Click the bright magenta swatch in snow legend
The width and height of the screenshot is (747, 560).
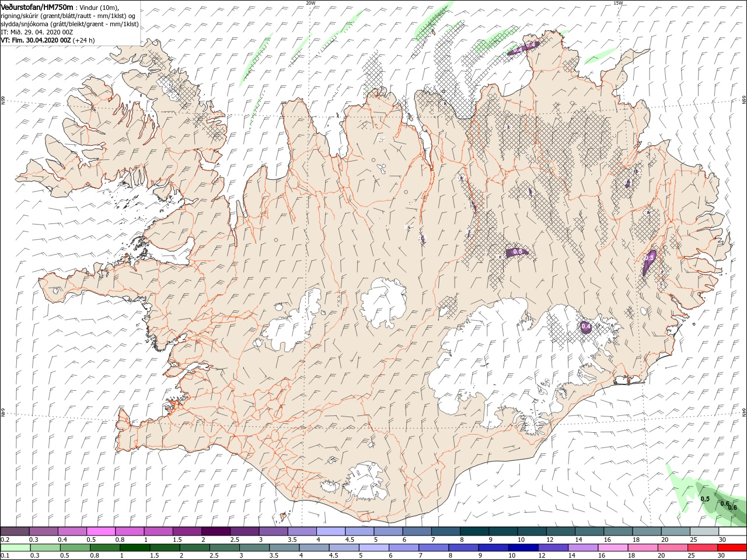(x=101, y=531)
